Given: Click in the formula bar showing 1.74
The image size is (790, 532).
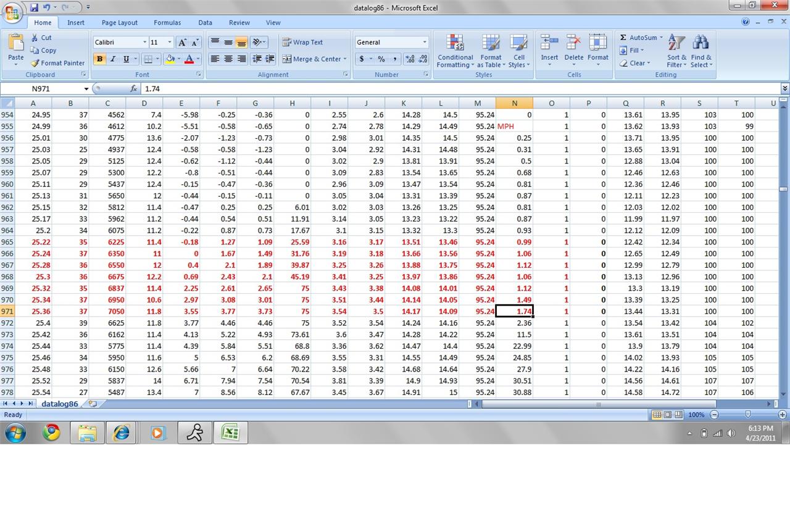Looking at the screenshot, I should click(x=460, y=89).
